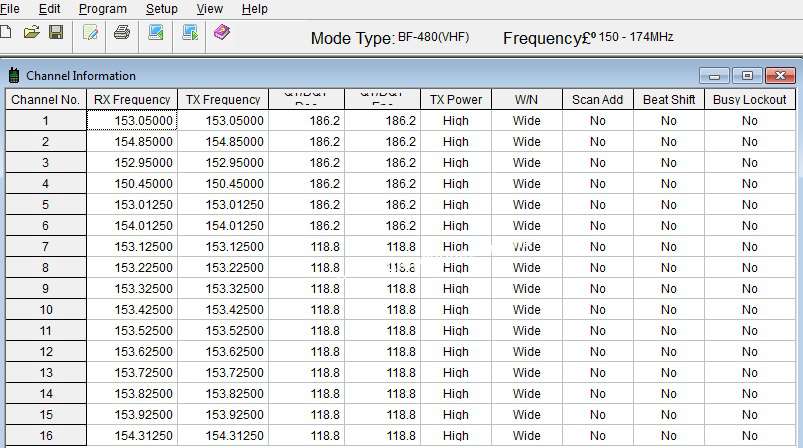Screen dimensions: 803x448
Task: Click the TX Power High cell for channel 1
Action: point(456,120)
